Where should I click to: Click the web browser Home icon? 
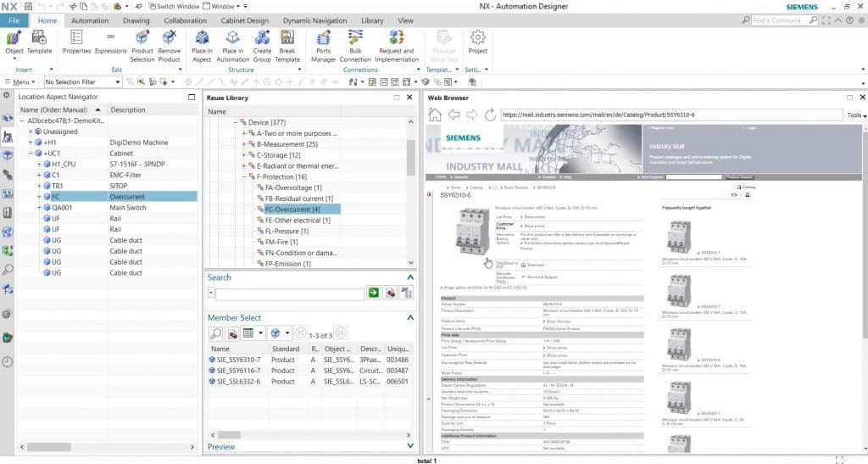coord(435,115)
